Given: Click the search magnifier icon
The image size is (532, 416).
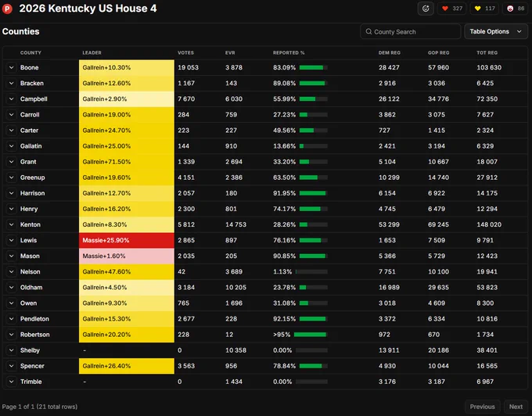Looking at the screenshot, I should pyautogui.click(x=368, y=31).
